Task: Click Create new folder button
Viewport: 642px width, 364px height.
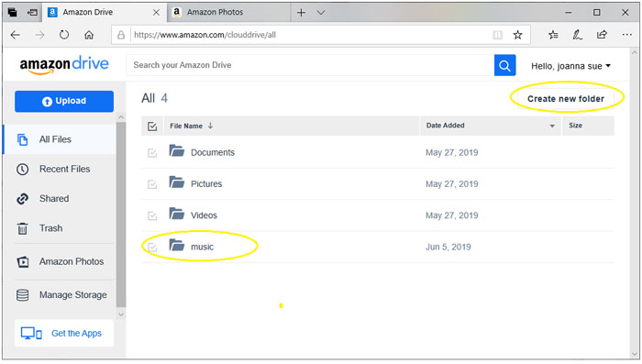Action: 566,99
